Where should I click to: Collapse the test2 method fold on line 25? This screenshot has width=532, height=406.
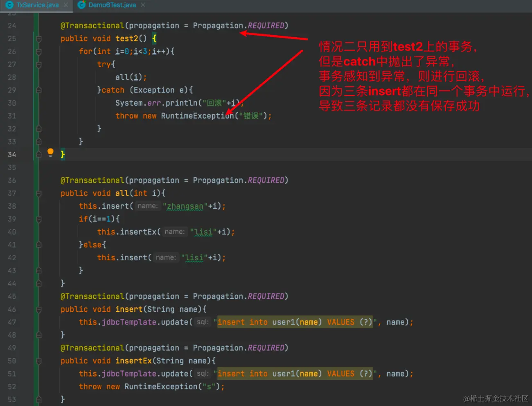click(x=39, y=39)
